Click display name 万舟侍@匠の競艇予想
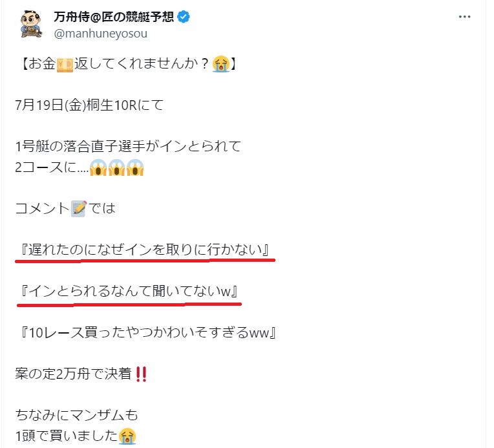494x448 pixels. (114, 17)
